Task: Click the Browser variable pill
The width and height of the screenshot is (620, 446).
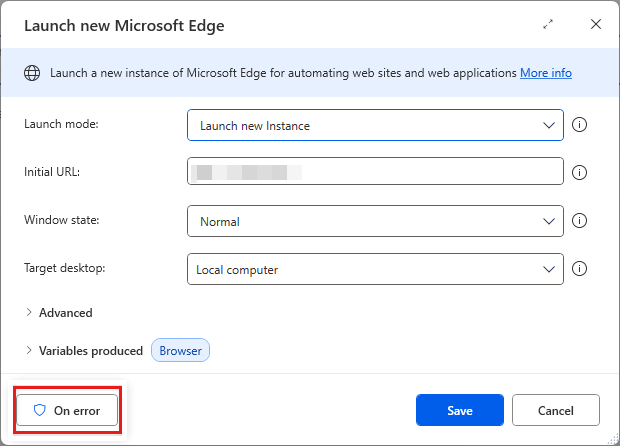Action: coord(180,350)
